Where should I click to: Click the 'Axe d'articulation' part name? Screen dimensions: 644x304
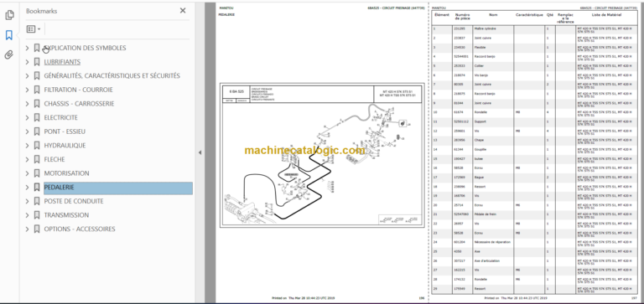pos(486,260)
